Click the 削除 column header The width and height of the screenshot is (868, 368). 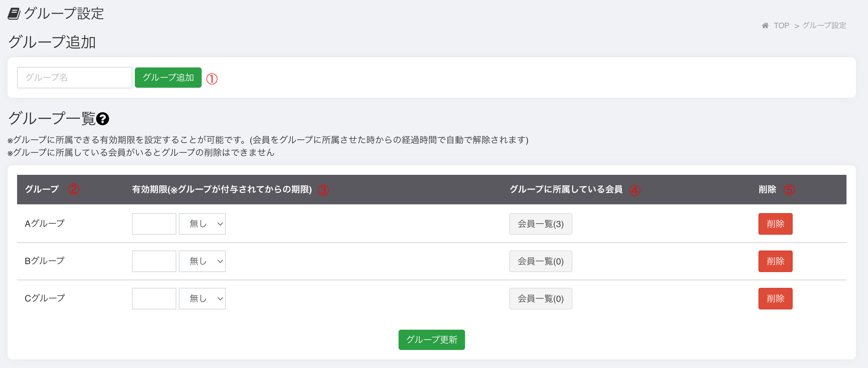click(767, 189)
